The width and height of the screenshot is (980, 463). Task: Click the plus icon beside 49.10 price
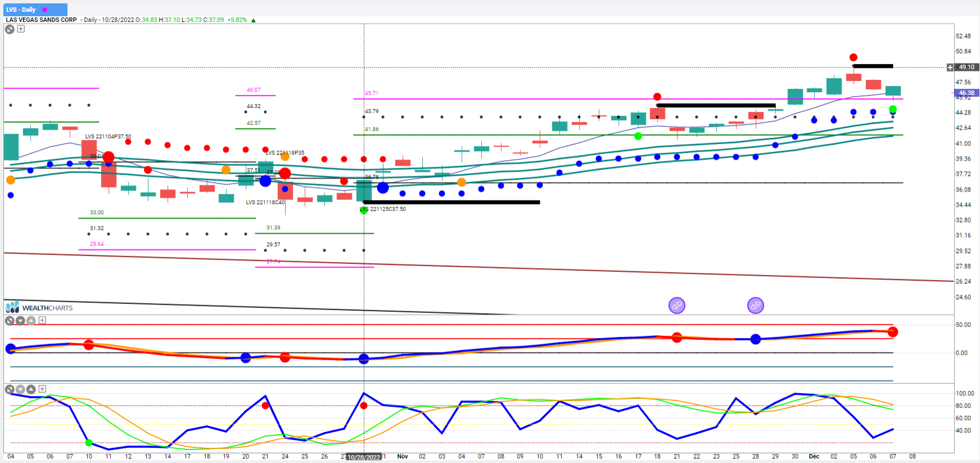tap(950, 67)
